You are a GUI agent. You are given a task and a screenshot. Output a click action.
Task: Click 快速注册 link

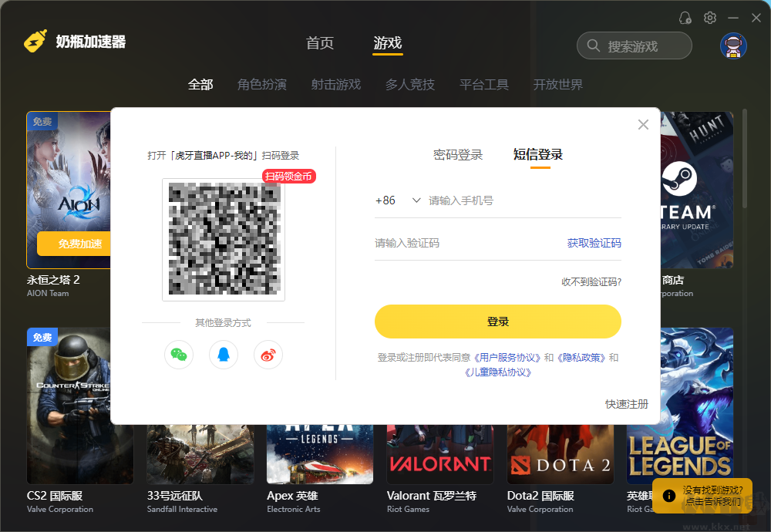[x=626, y=404]
